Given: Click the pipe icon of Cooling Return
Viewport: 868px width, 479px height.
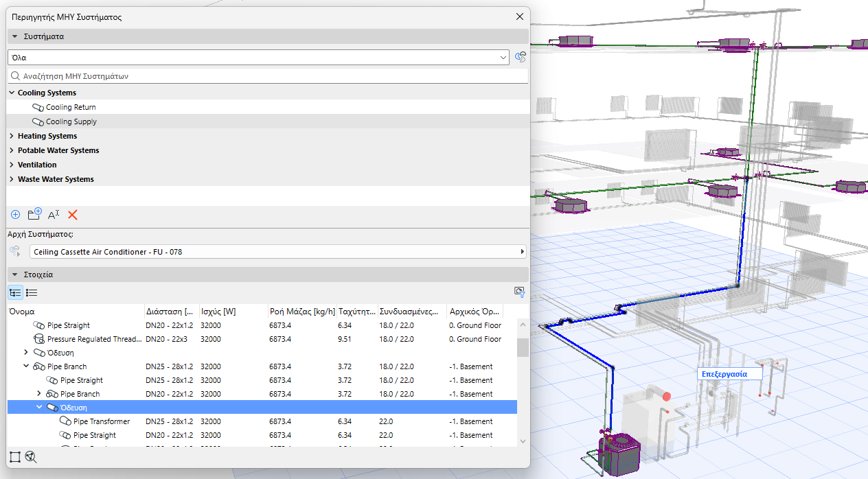Looking at the screenshot, I should (38, 108).
